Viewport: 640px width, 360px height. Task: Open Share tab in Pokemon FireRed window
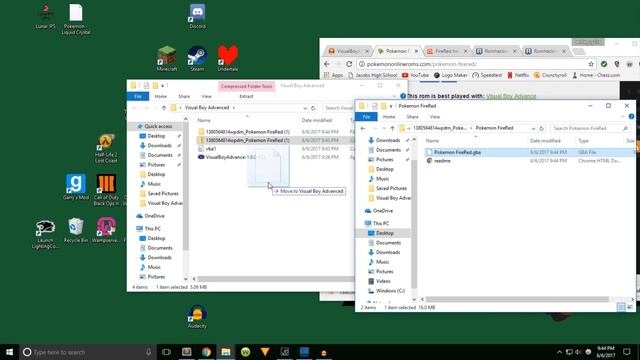412,117
